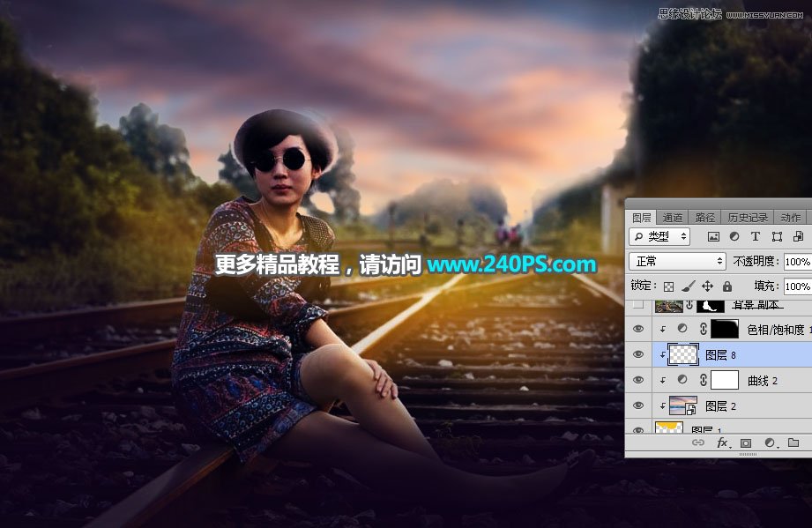Hide the 图层 2 layer
Screen dimensions: 812x528
pyautogui.click(x=638, y=405)
